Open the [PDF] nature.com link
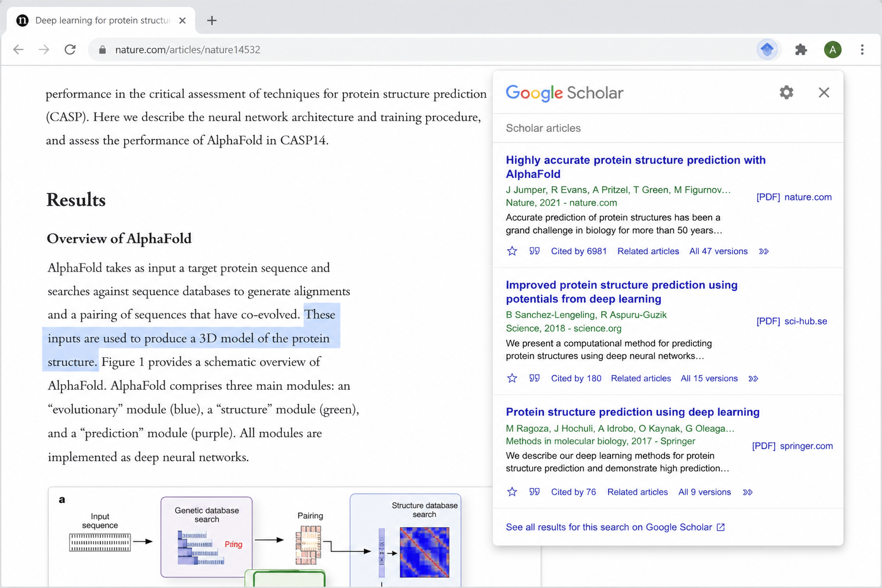Screen dimensions: 882x588 click(x=794, y=197)
